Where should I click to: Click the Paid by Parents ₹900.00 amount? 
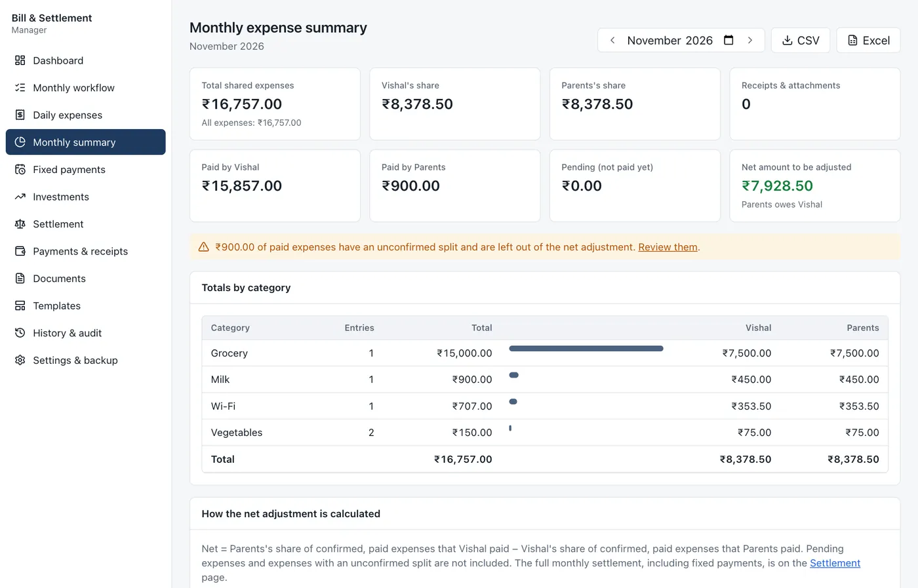[x=411, y=186]
